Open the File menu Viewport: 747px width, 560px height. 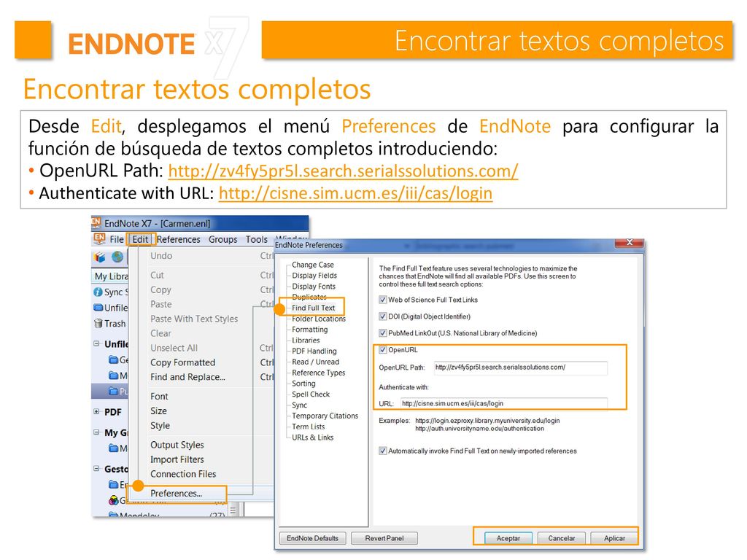[117, 239]
